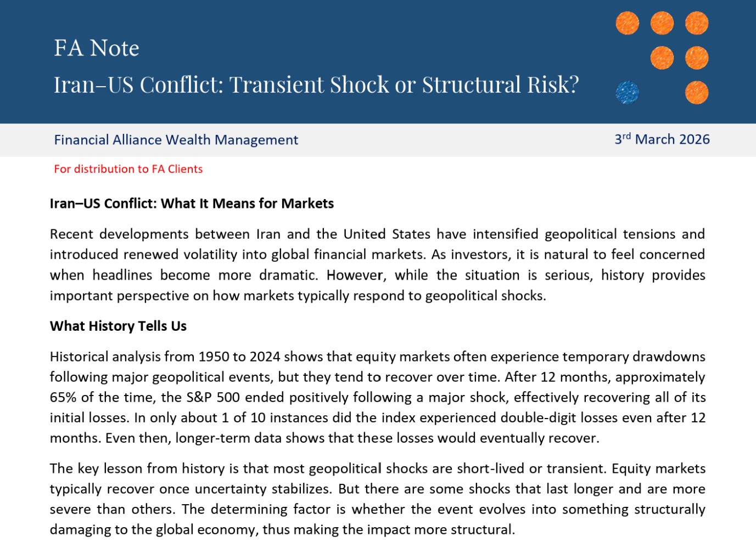This screenshot has height=548, width=756.
Task: Click the "FA Note" title text
Action: click(97, 48)
